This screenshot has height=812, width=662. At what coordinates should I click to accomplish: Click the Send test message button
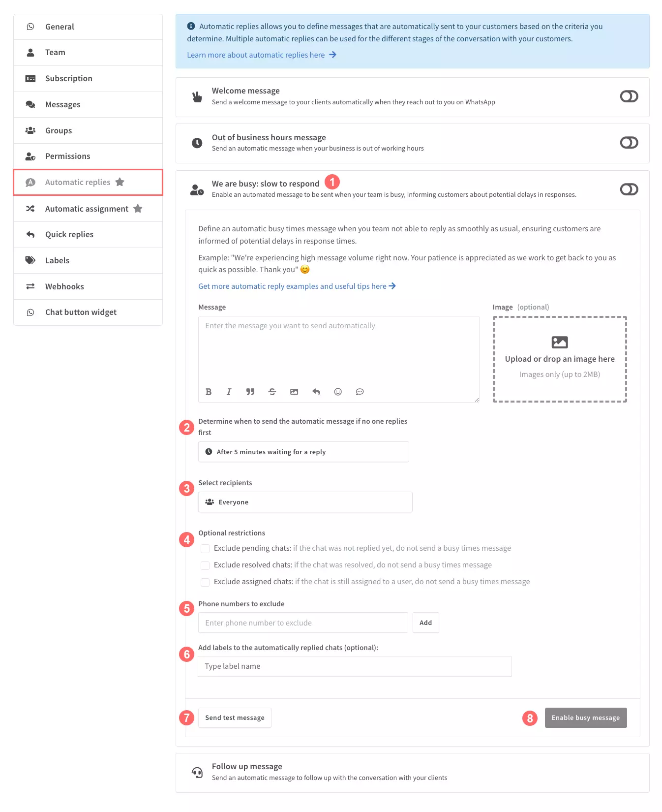point(235,718)
